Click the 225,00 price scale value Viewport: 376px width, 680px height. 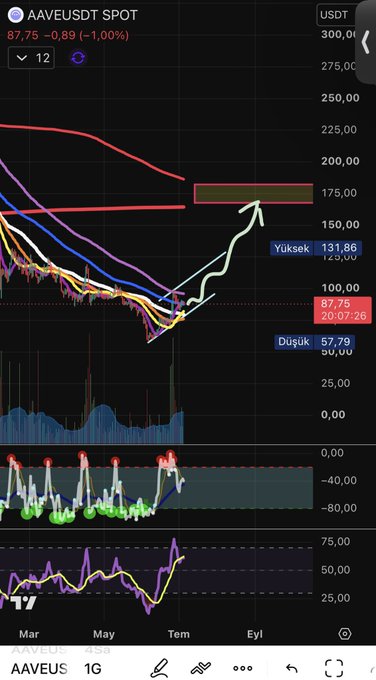pyautogui.click(x=339, y=130)
